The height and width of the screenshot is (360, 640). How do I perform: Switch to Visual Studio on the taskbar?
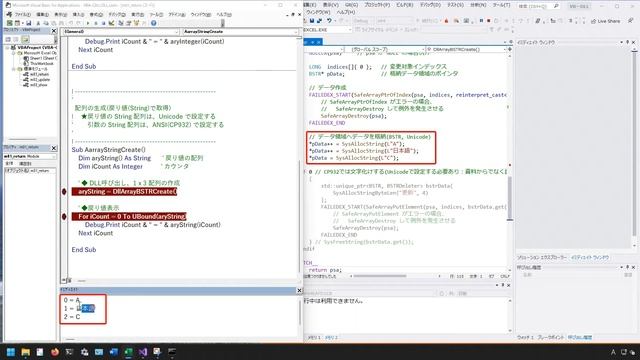[143, 352]
